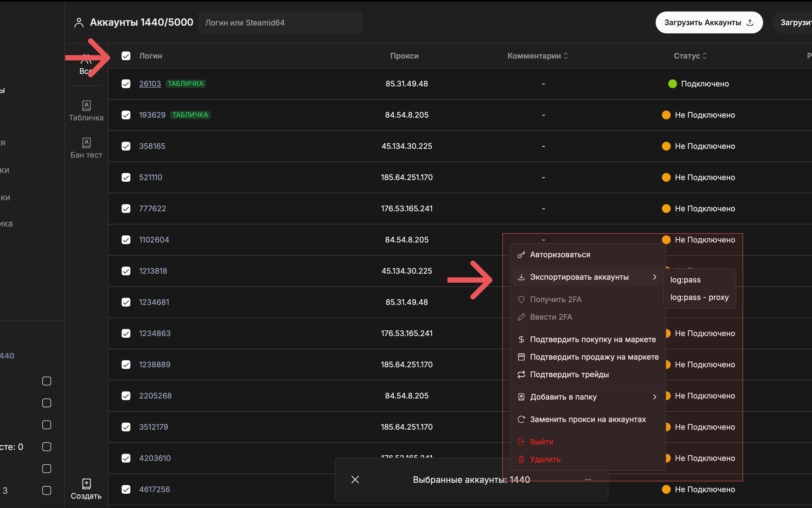Click logout icon next to Выйти
Screen dimensions: 812x508
pos(521,442)
